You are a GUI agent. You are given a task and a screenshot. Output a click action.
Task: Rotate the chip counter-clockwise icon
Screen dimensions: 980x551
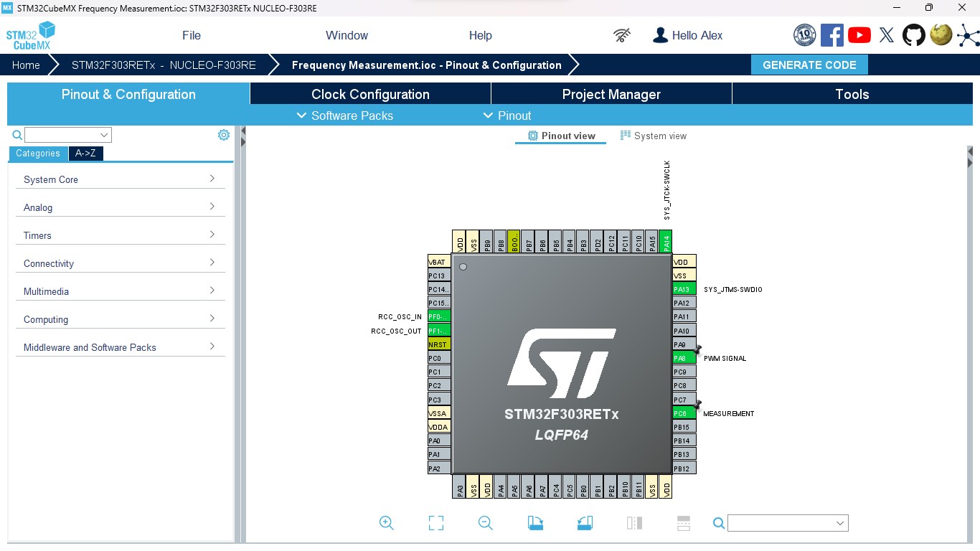pyautogui.click(x=585, y=523)
